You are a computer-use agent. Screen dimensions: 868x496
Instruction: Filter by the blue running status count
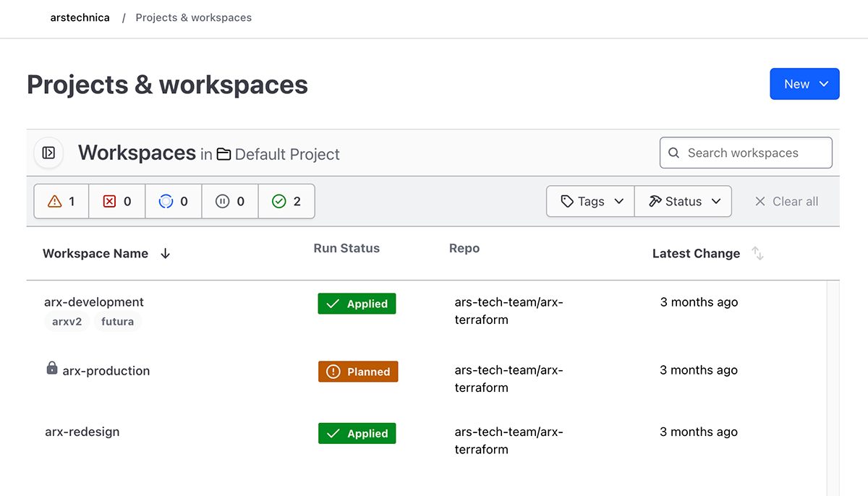[x=174, y=201]
